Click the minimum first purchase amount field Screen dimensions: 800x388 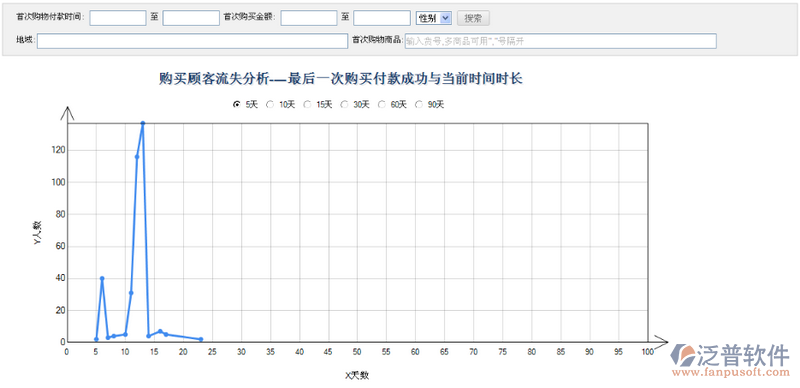[x=309, y=18]
